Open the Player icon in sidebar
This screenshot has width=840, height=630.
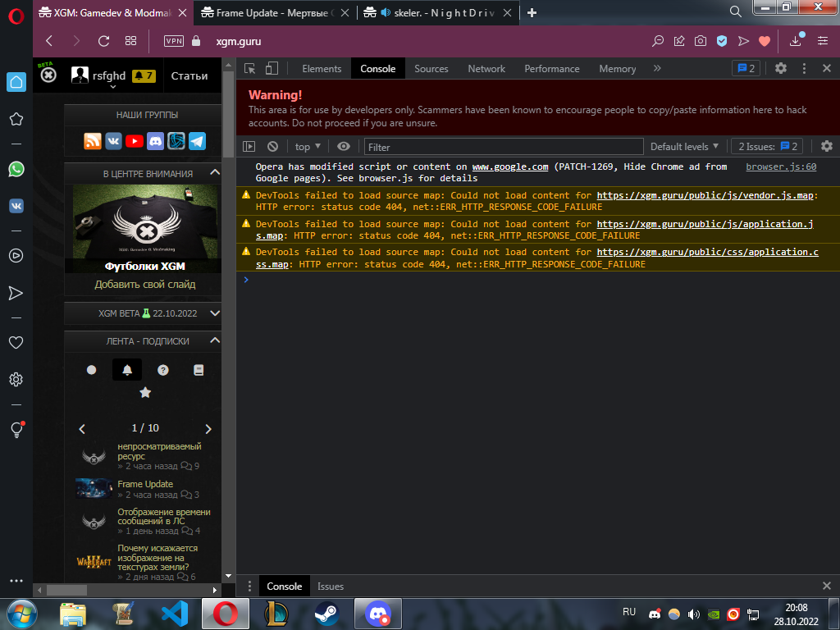coord(16,256)
